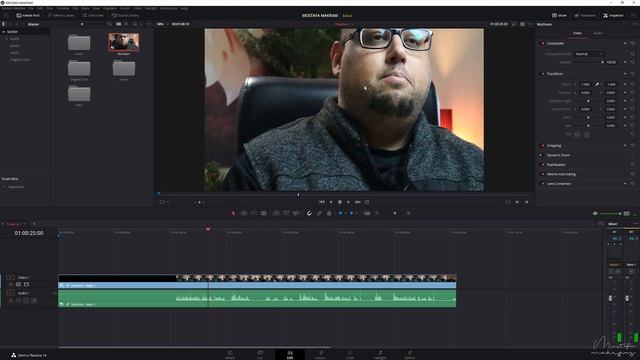Toggle the Position Lock padlock icon

(329, 213)
